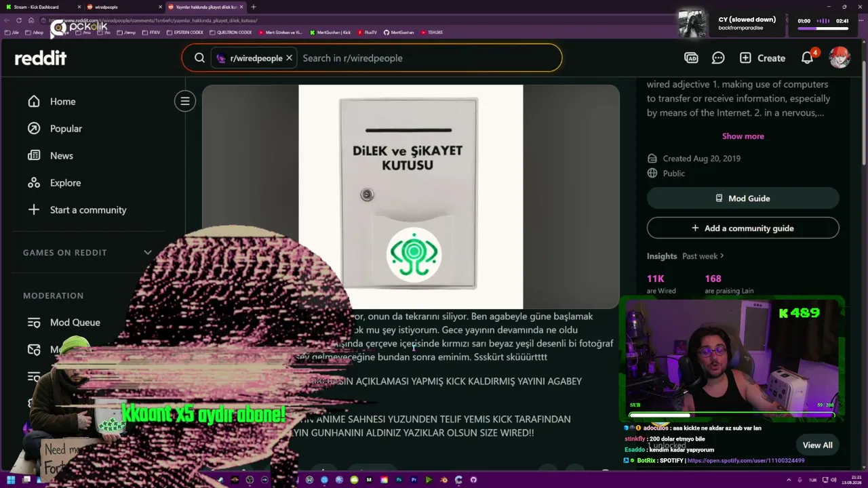Click the Reddit logo
The width and height of the screenshot is (868, 488).
[41, 58]
